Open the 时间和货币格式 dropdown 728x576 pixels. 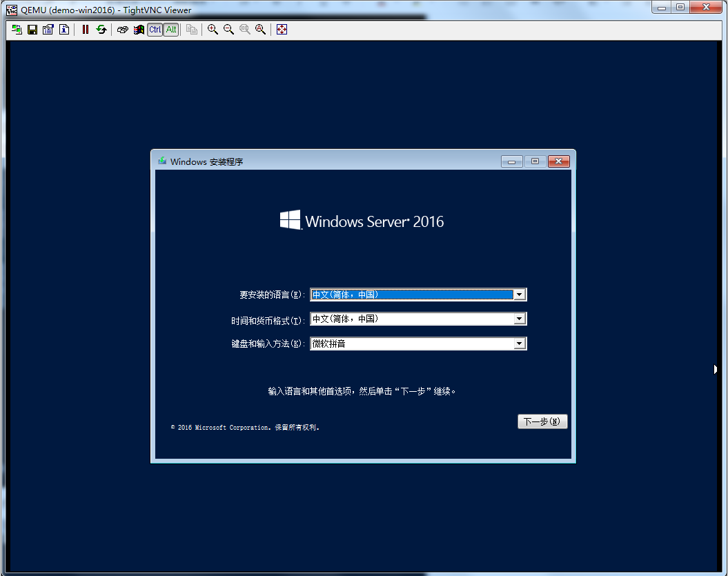coord(520,319)
